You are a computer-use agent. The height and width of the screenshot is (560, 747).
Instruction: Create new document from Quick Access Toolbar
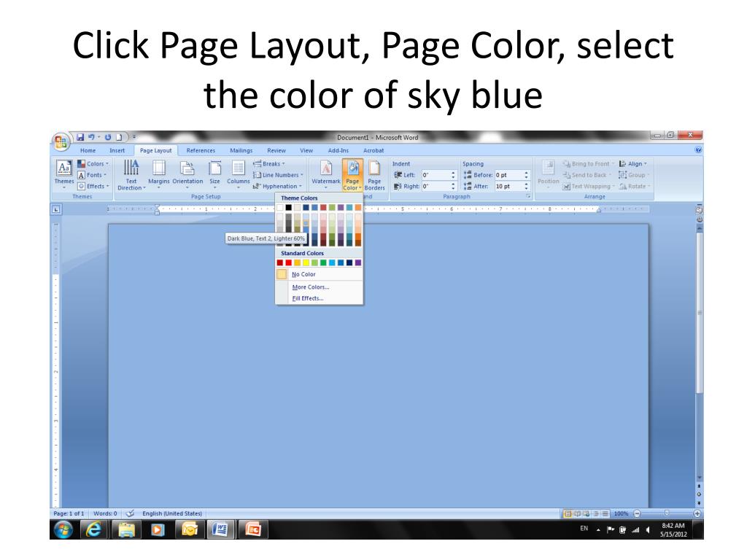click(x=119, y=137)
